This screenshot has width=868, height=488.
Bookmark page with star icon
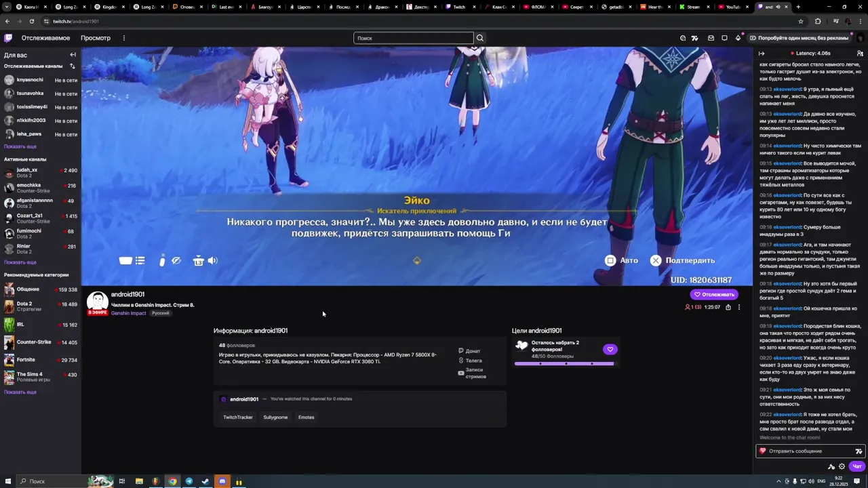801,21
